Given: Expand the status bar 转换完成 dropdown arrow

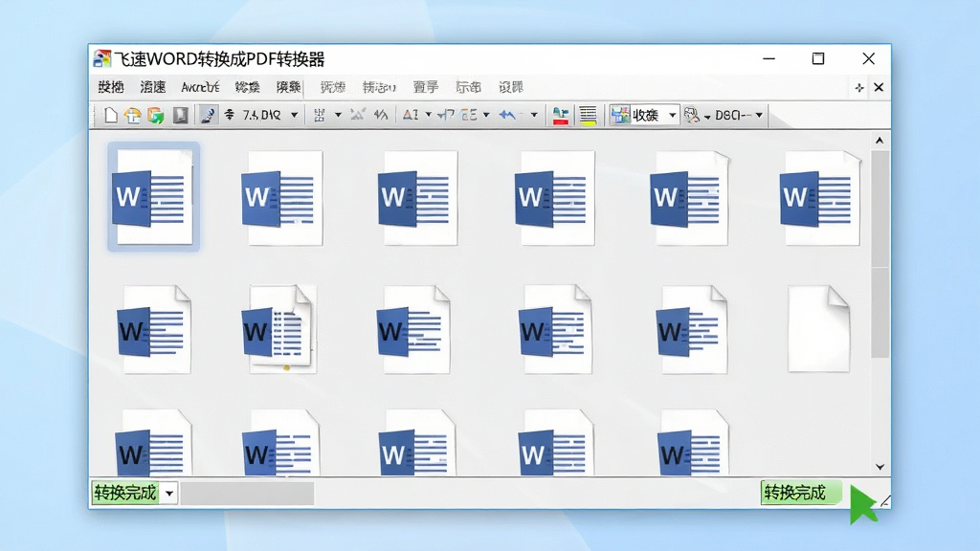Looking at the screenshot, I should [169, 494].
